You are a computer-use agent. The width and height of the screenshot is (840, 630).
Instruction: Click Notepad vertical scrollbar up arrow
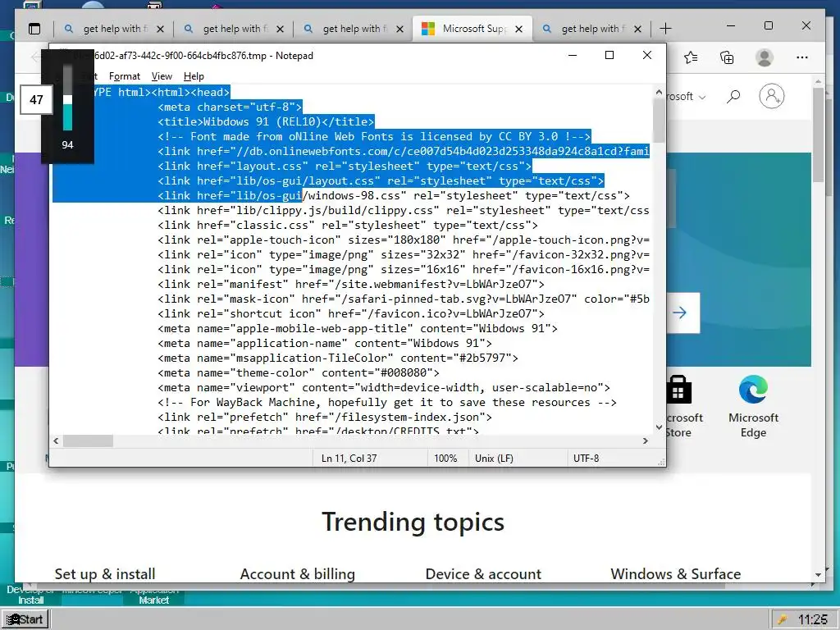[659, 92]
